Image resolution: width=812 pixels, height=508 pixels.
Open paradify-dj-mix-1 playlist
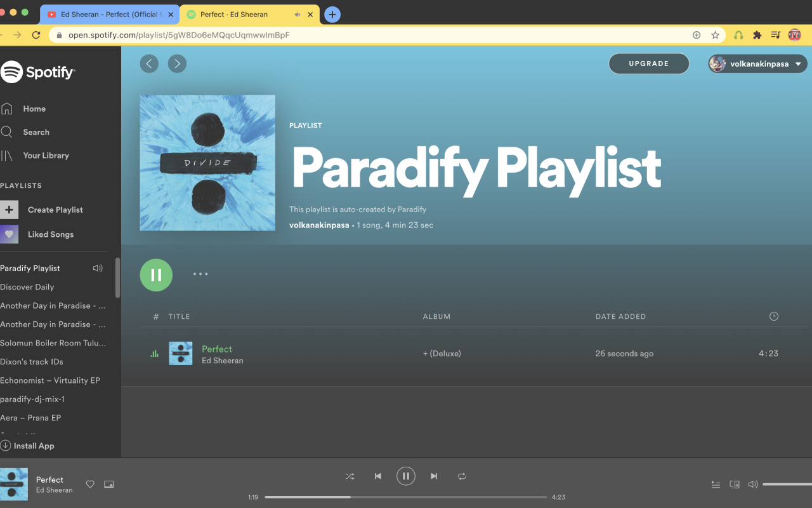tap(32, 399)
